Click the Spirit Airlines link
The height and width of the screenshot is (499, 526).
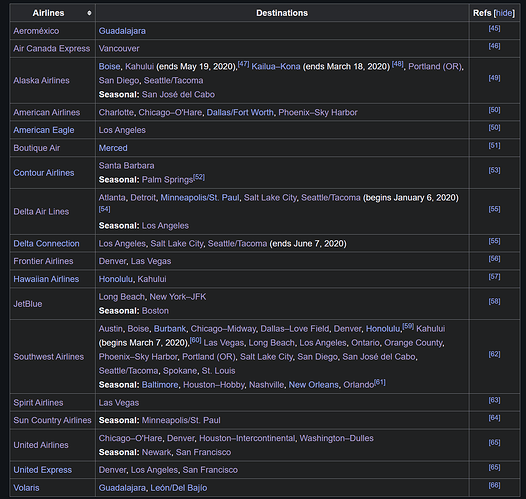click(38, 403)
